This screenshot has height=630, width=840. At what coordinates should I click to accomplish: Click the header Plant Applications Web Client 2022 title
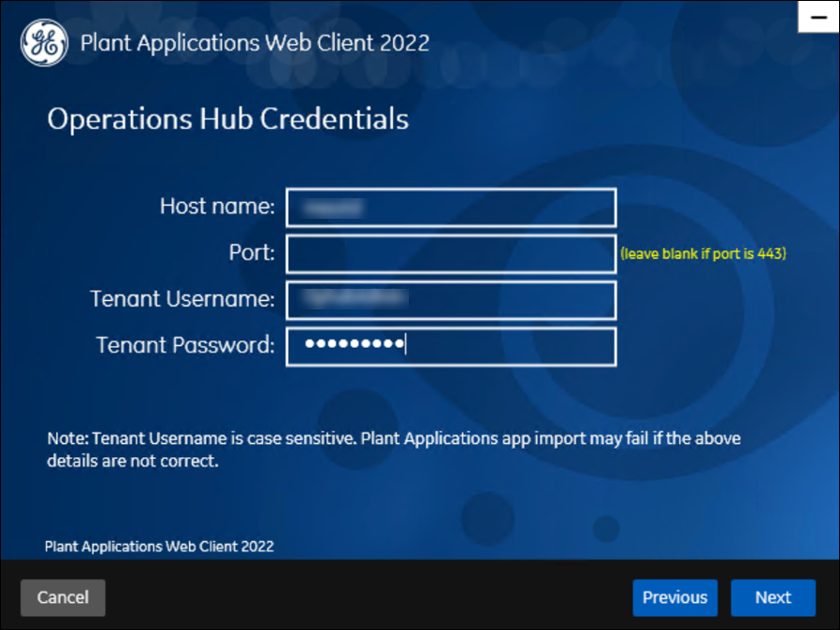255,43
